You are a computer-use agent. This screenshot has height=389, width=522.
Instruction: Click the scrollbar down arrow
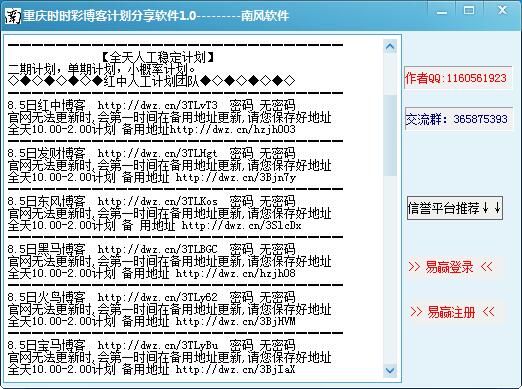click(x=390, y=370)
